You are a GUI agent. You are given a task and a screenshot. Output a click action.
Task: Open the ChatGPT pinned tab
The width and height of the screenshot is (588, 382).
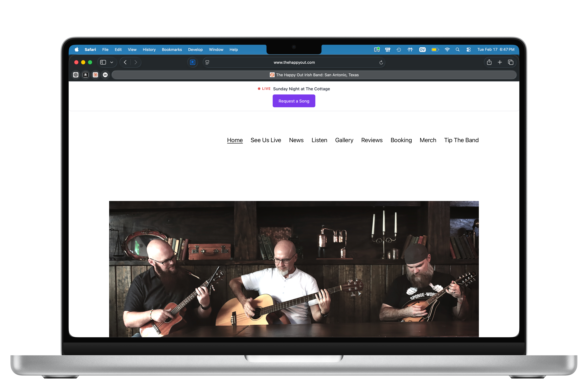[x=76, y=75]
